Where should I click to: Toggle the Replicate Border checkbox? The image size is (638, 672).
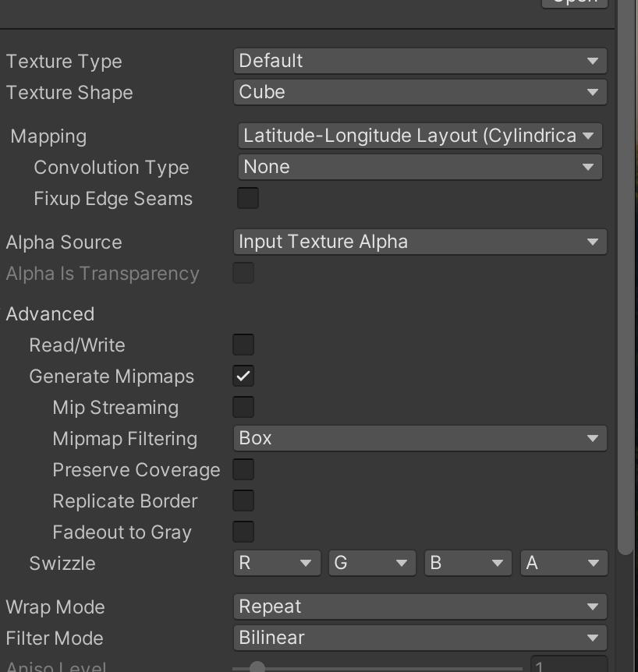tap(243, 500)
